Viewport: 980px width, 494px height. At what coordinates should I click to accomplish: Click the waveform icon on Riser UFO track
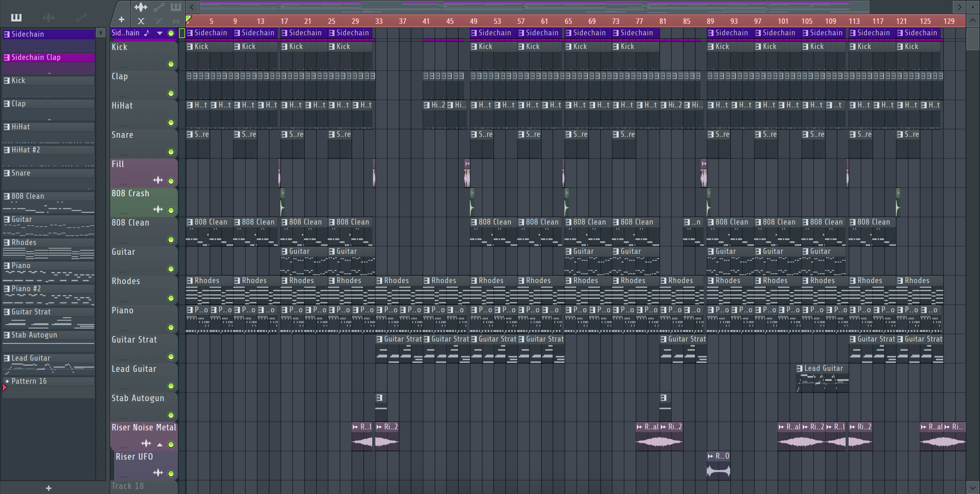click(158, 473)
